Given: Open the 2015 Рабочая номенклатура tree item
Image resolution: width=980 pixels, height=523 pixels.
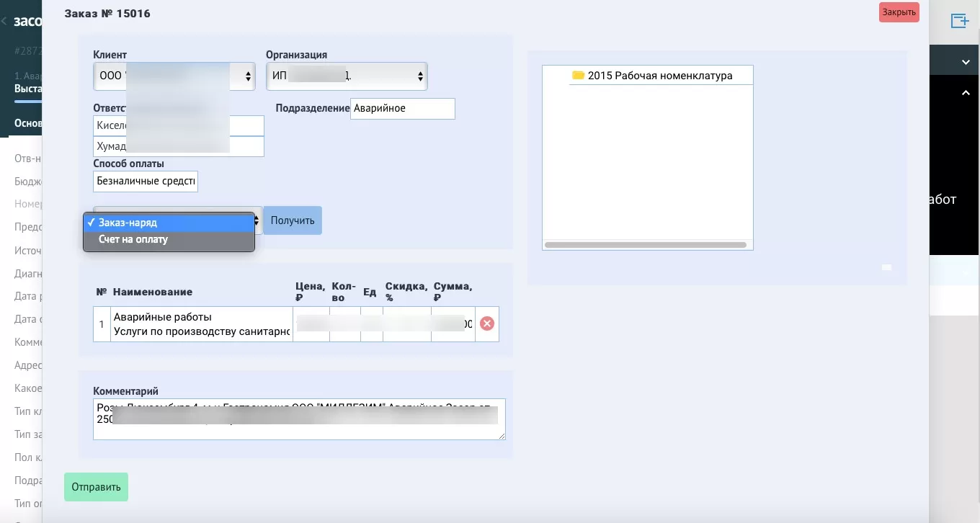Looking at the screenshot, I should [x=659, y=76].
